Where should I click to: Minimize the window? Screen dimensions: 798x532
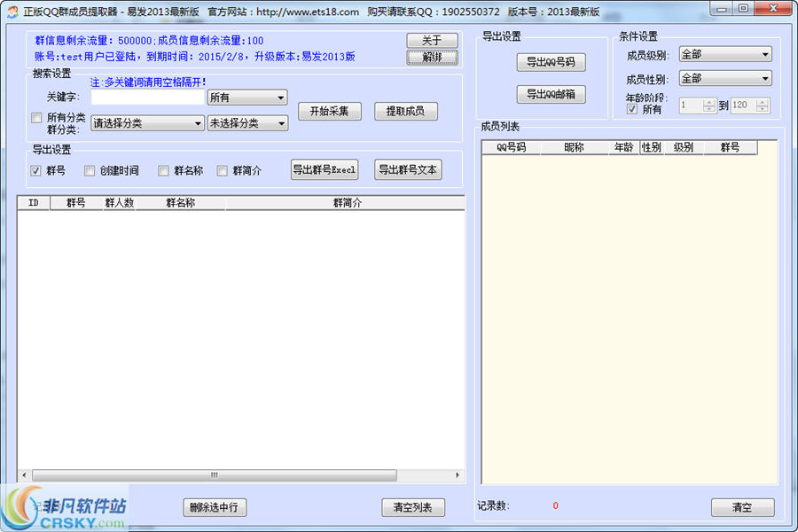pos(721,9)
